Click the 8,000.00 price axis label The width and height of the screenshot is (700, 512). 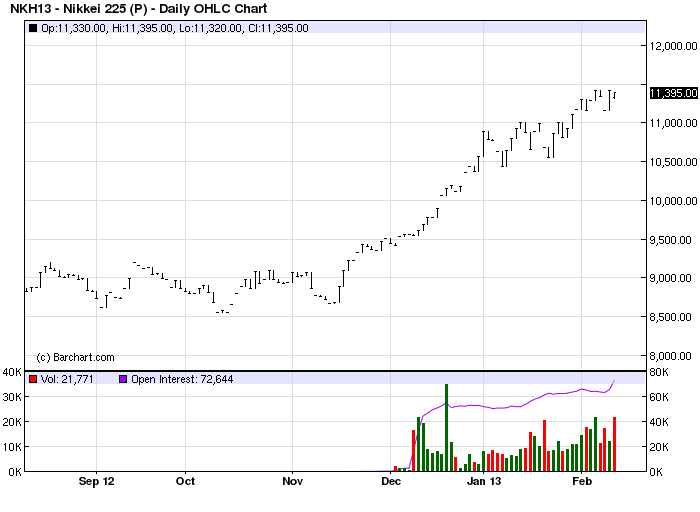coord(671,356)
